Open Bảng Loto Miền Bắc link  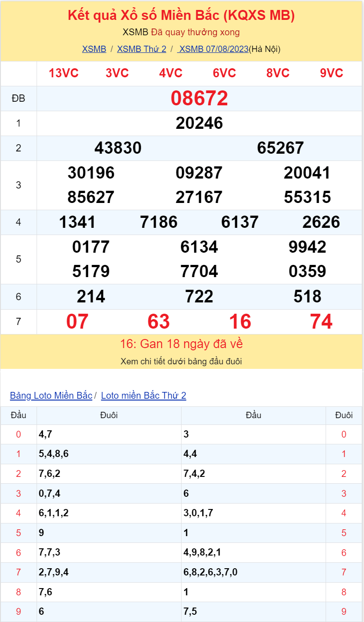point(50,395)
